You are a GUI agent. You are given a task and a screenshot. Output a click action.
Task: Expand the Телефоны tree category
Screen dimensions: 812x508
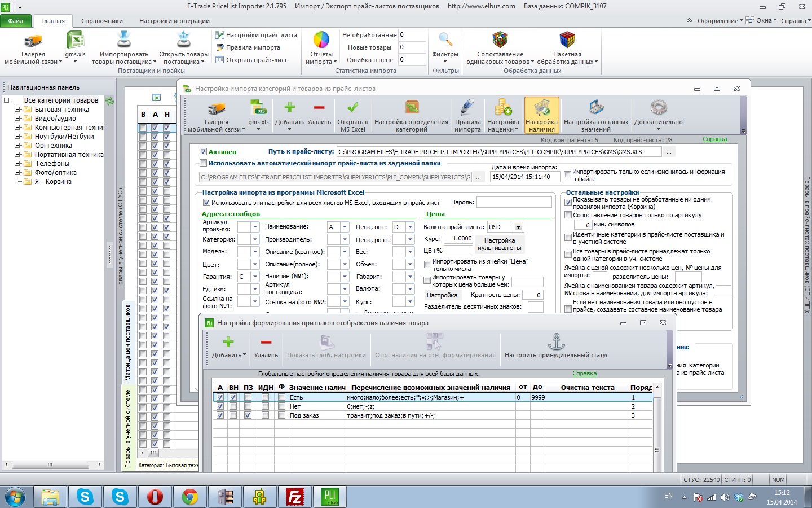tap(17, 164)
